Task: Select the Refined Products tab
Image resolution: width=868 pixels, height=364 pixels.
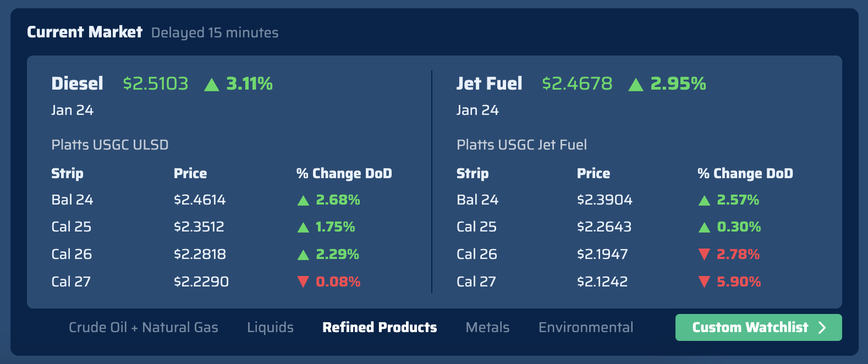Action: (x=379, y=327)
